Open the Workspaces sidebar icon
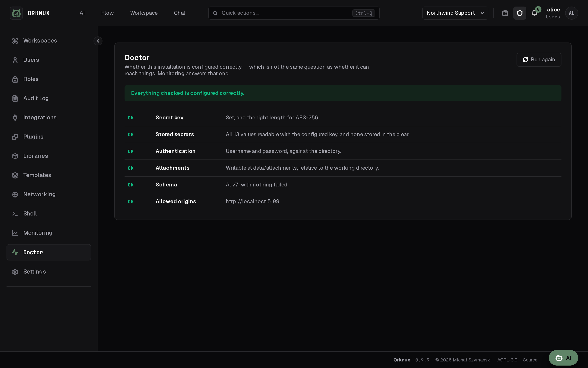This screenshot has height=368, width=588. point(15,41)
